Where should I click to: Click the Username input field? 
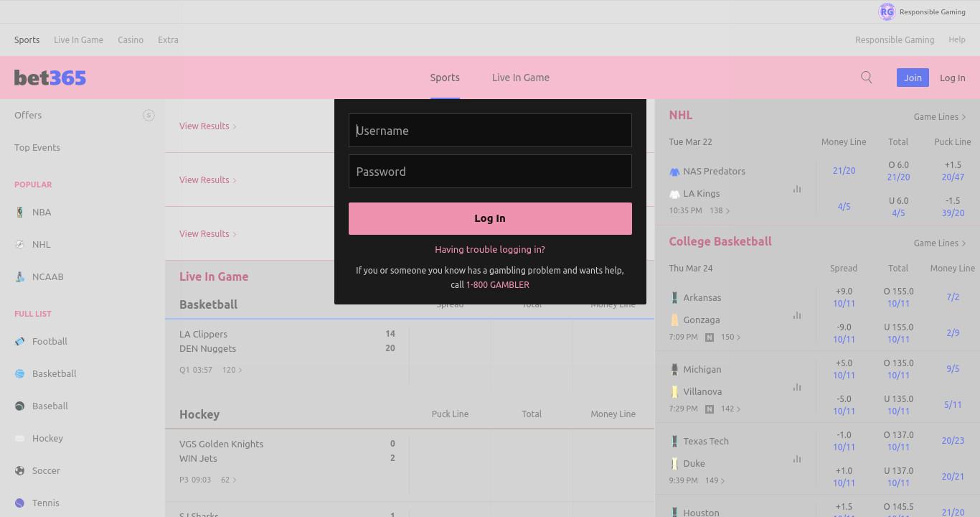click(490, 130)
